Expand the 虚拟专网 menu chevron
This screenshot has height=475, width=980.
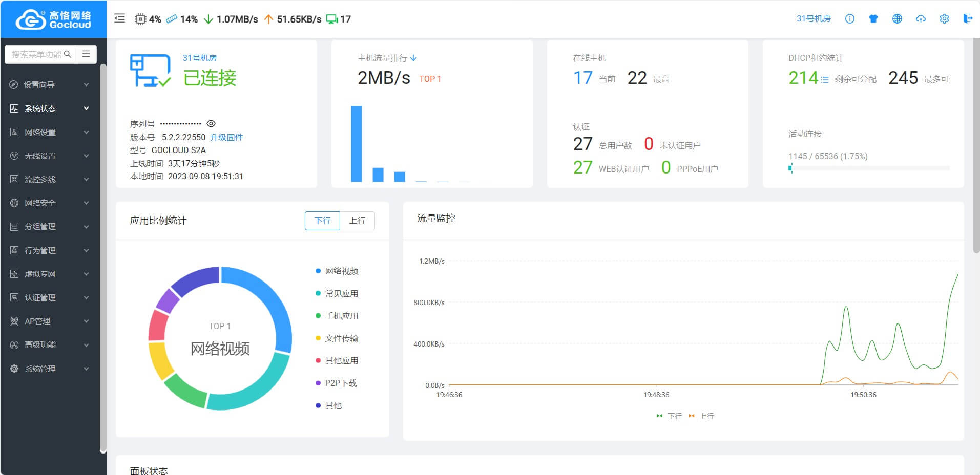point(86,274)
